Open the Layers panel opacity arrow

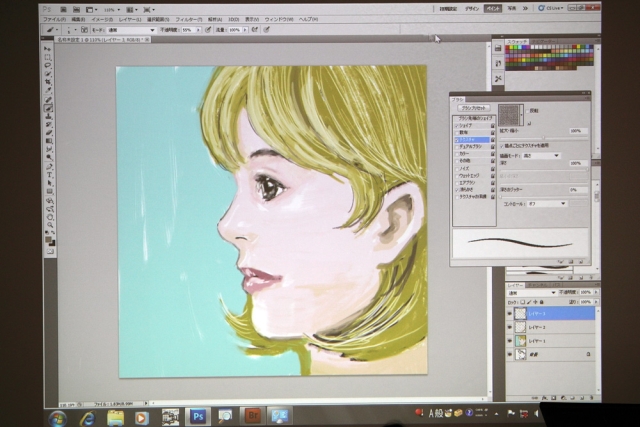596,292
